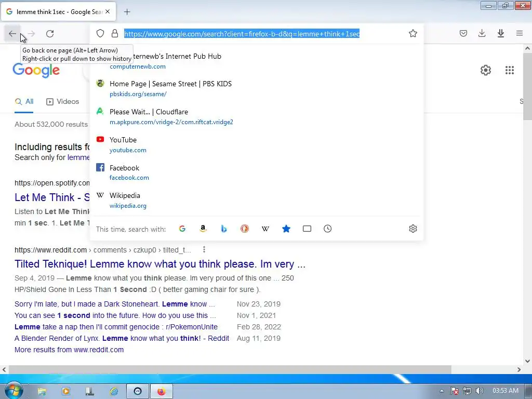Screen dimensions: 532x399
Task: Open Windows Start menu
Action: point(14,391)
